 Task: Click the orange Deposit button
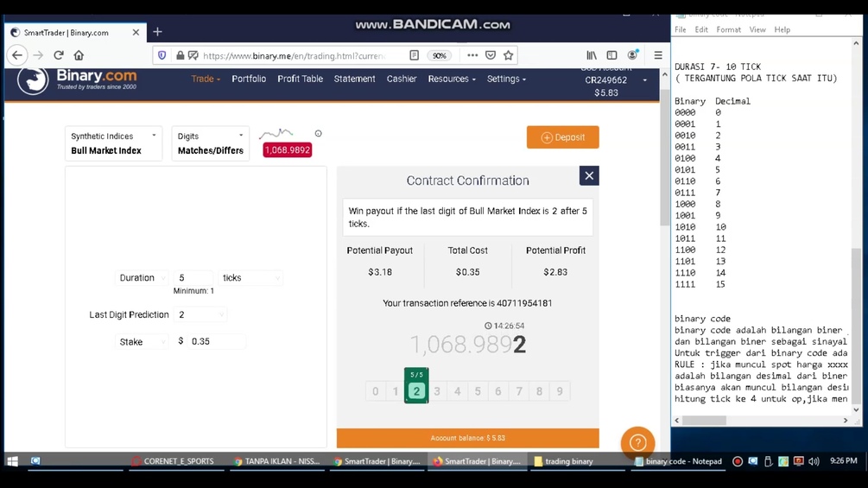coord(562,137)
